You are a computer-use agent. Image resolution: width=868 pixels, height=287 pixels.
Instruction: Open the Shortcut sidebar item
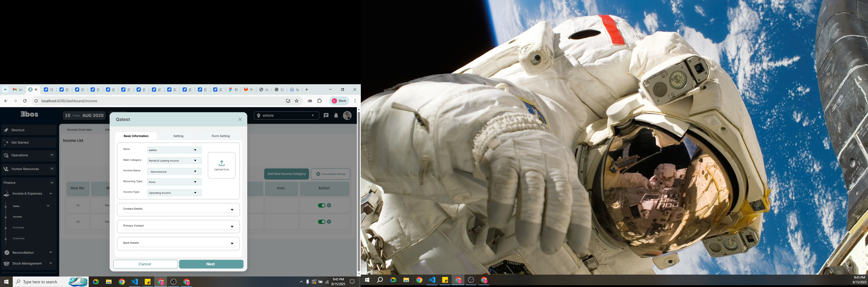pos(29,130)
